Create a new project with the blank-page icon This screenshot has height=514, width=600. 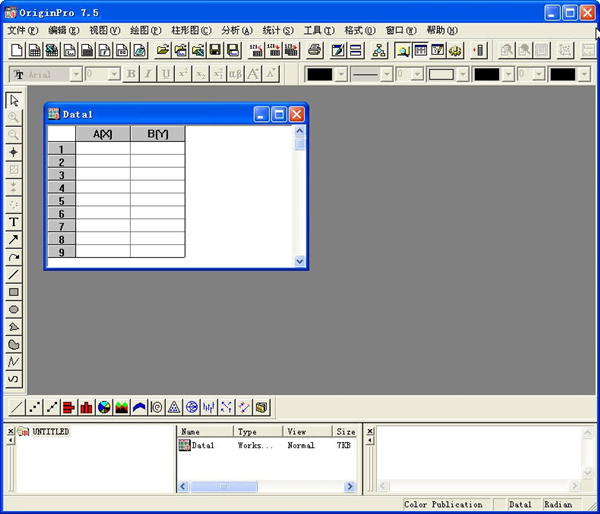[16, 50]
